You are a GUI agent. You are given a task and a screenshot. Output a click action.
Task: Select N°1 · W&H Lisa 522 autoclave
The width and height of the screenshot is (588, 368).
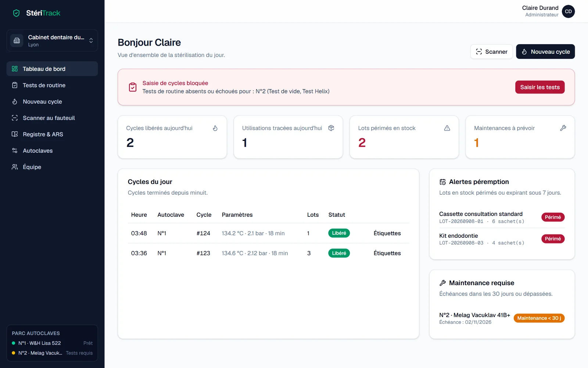coord(40,343)
